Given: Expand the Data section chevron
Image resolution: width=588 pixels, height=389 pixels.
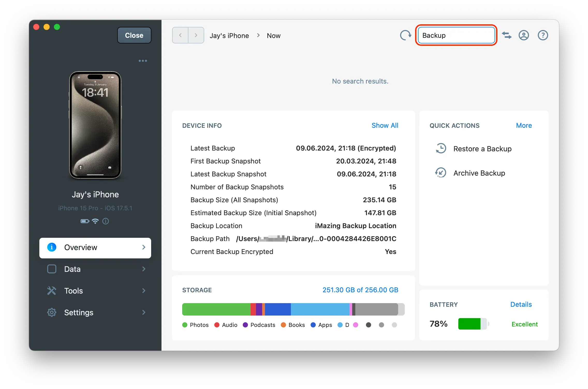Looking at the screenshot, I should coord(144,269).
